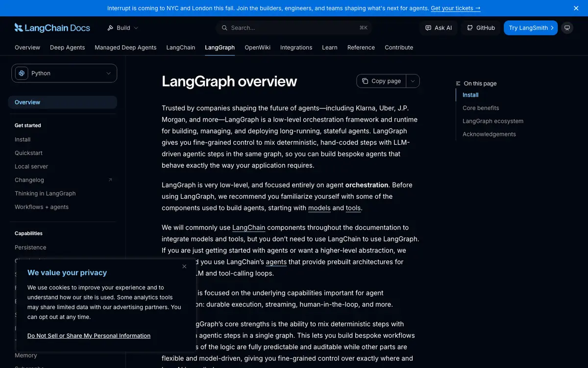The image size is (588, 368).
Task: Click the Changelog external-link arrow icon
Action: pyautogui.click(x=110, y=180)
